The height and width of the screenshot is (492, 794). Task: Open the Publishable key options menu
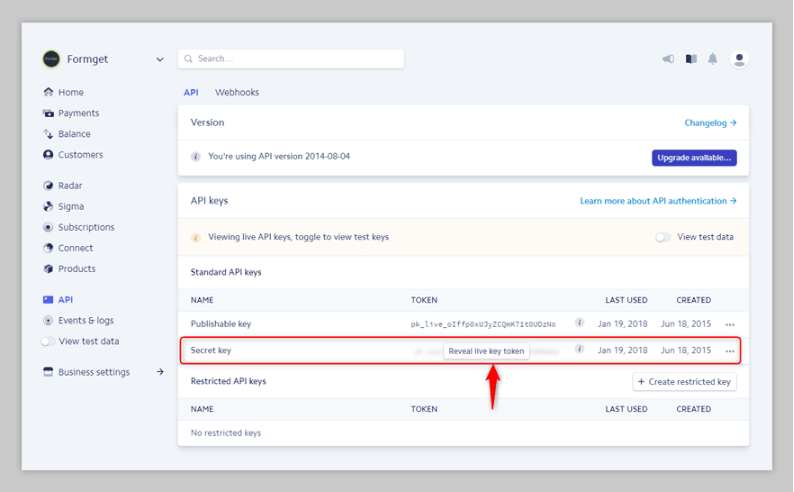tap(730, 324)
